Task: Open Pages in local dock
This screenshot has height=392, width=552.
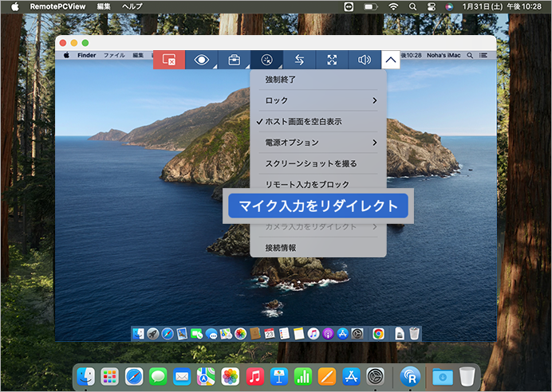Action: 327,377
